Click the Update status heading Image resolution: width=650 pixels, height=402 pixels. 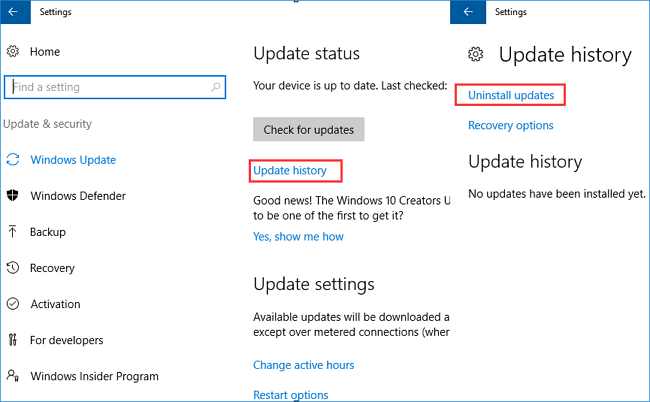pos(306,53)
